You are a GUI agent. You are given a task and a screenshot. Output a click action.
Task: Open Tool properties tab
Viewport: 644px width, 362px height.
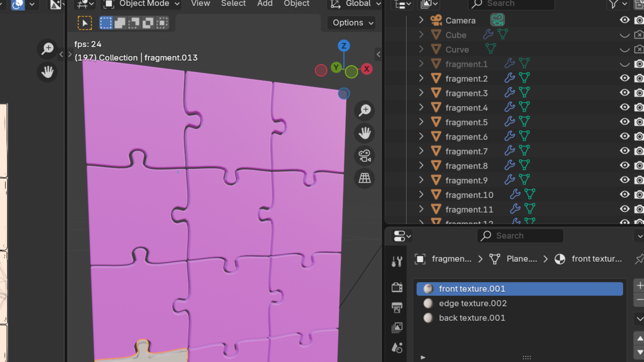397,261
